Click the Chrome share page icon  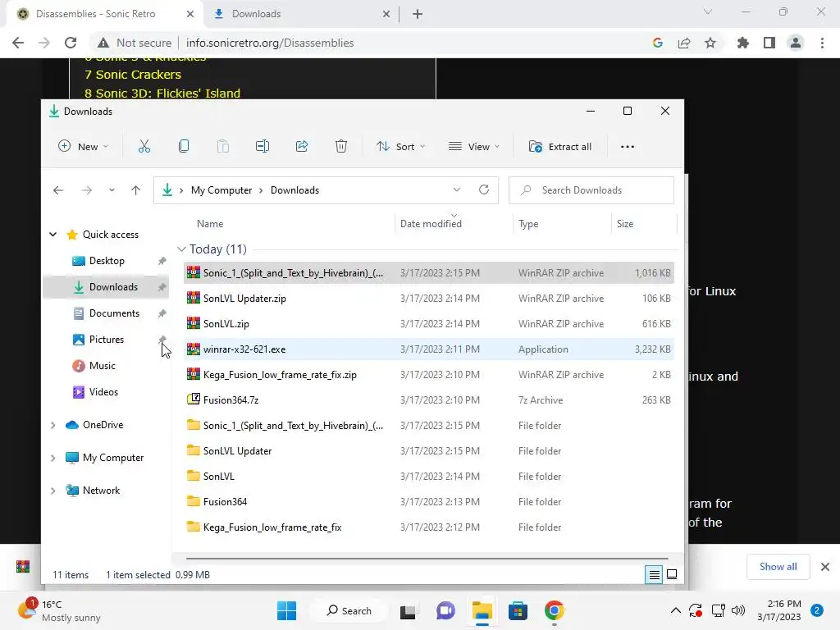(x=684, y=43)
